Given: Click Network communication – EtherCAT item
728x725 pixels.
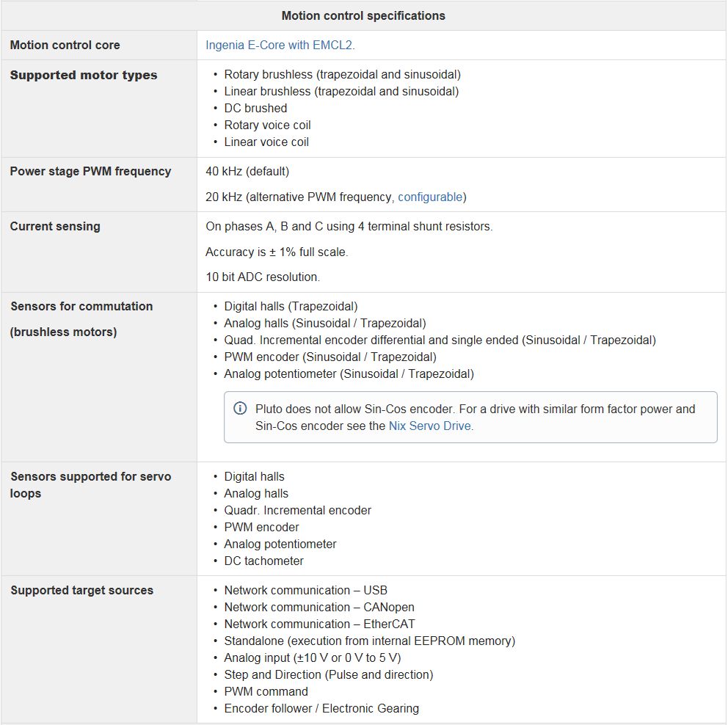Looking at the screenshot, I should pyautogui.click(x=319, y=624).
